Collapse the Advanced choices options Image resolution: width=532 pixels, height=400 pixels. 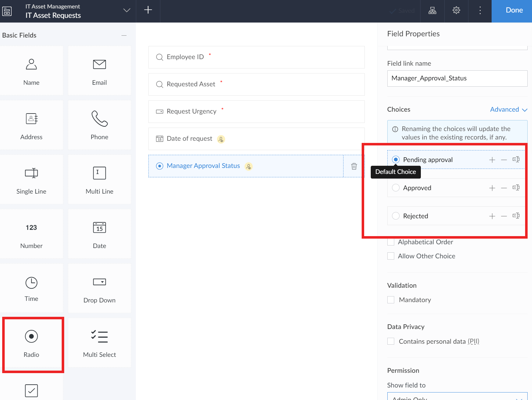pos(508,109)
